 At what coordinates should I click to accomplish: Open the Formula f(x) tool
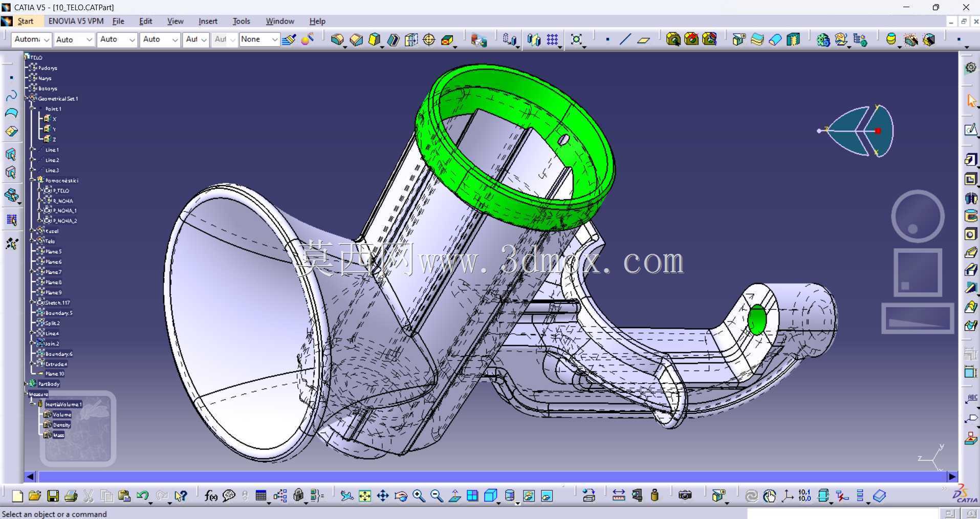(x=211, y=496)
